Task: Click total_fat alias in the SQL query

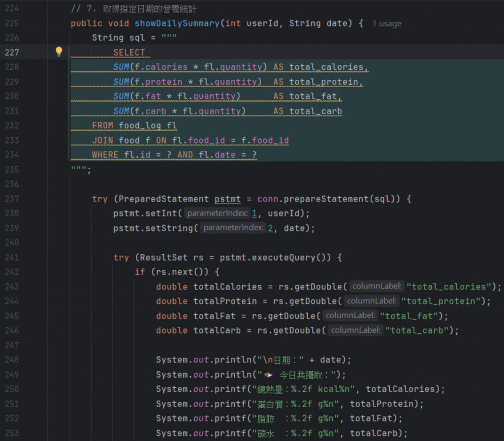Action: 313,96
